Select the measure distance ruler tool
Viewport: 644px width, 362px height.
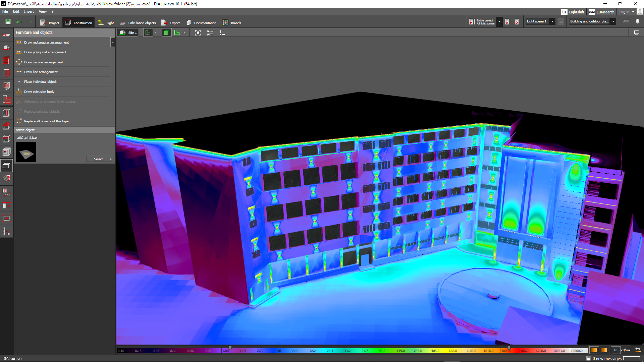click(210, 33)
